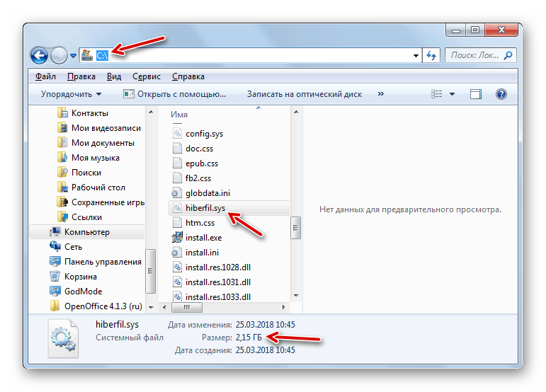Viewport: 546px width, 392px height.
Task: Click file list vertical scrollbar thumb
Action: pos(295,228)
